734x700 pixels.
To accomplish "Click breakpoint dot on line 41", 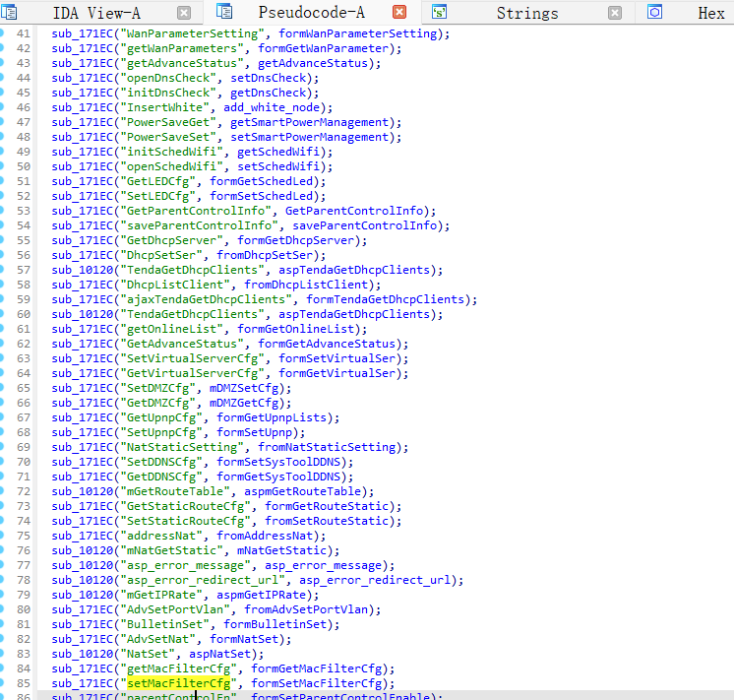I will coord(1,33).
